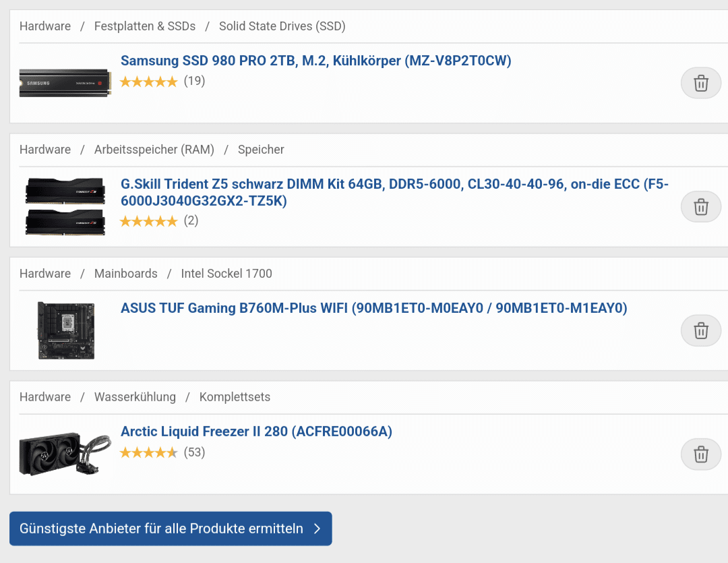Delete the Samsung SSD 980 PRO item
This screenshot has width=728, height=563.
pos(700,83)
